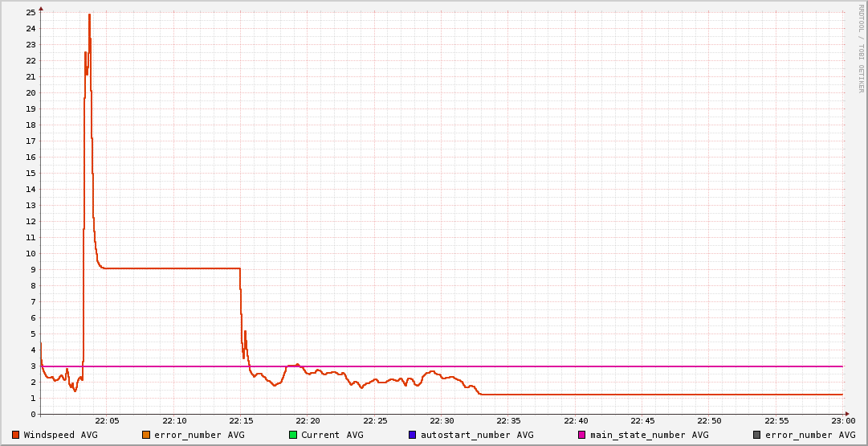868x446 pixels.
Task: Select the autostart_number AVG legend label
Action: (477, 435)
